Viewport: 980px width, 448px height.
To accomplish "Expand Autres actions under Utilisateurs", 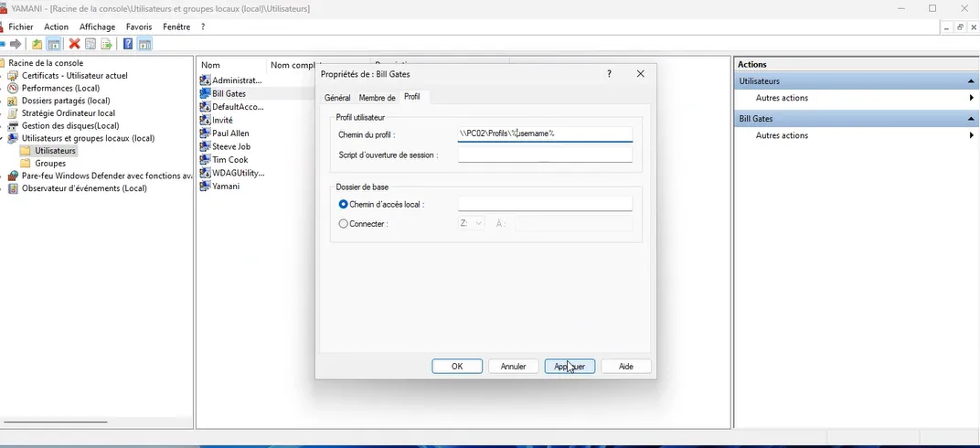I will click(x=782, y=98).
